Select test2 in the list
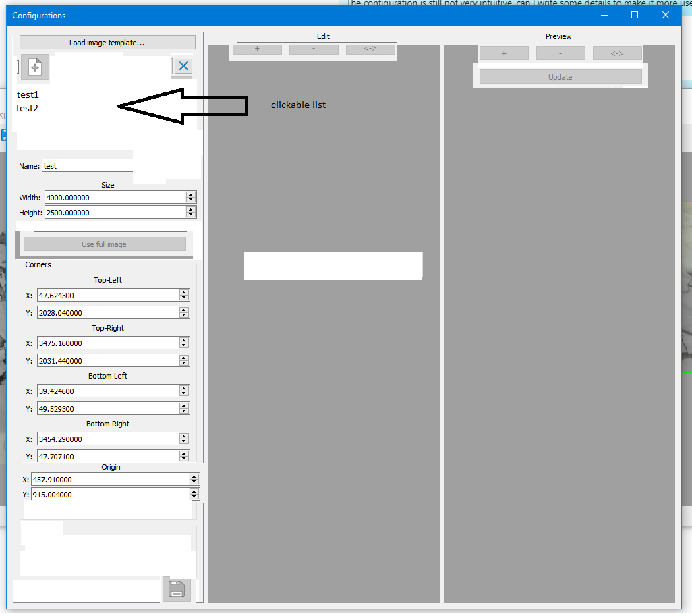This screenshot has height=616, width=692. [28, 108]
